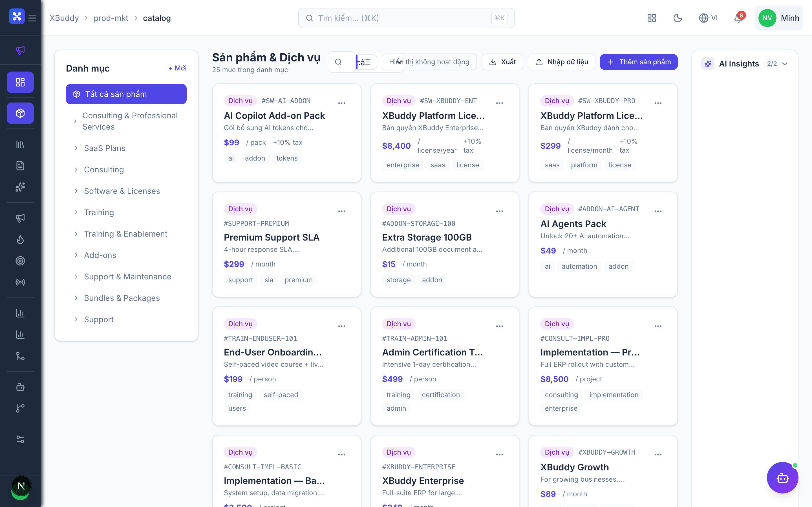Open the three-dot menu on AI Copilot Add-on Pack
Image resolution: width=812 pixels, height=507 pixels.
pos(342,103)
